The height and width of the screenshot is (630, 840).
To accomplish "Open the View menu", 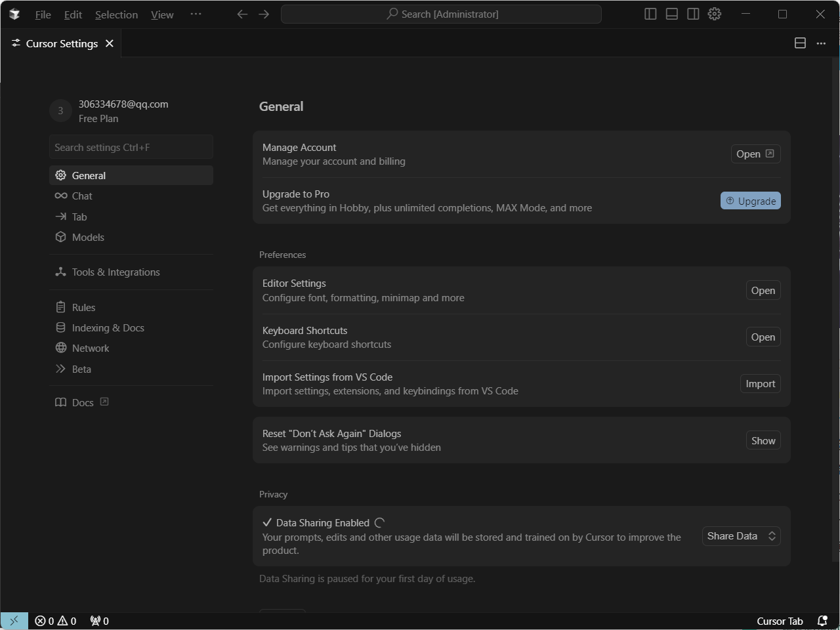I will point(162,14).
